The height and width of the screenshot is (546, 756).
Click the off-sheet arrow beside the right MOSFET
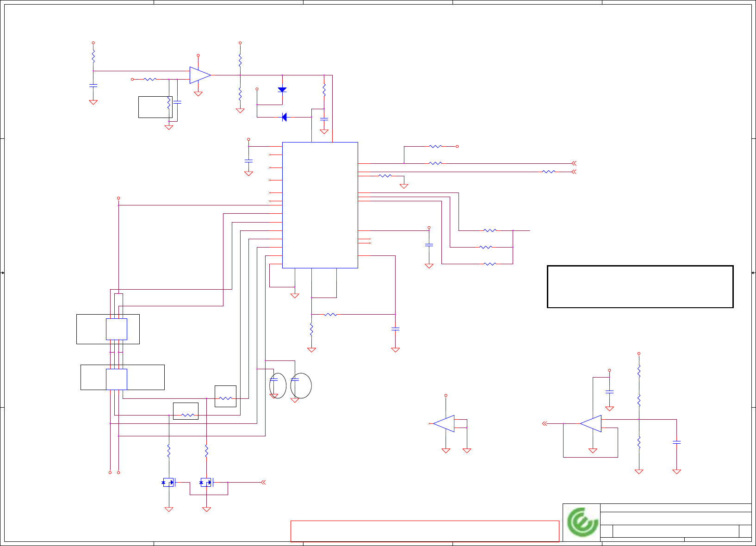click(x=263, y=482)
